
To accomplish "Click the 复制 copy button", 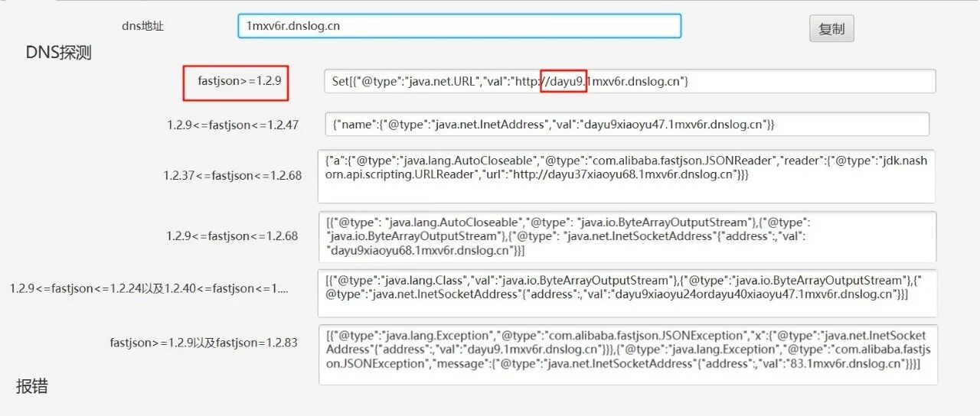I will 831,29.
